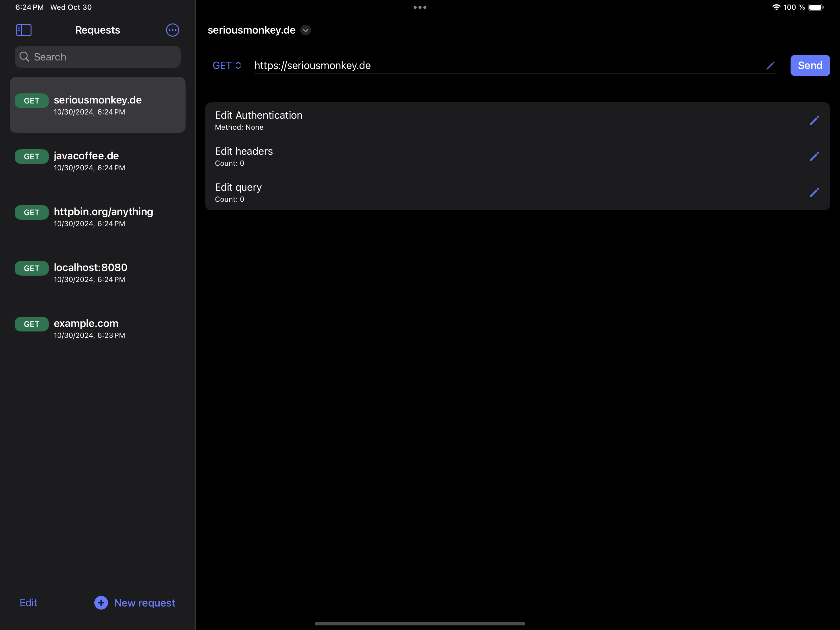This screenshot has width=840, height=630.
Task: Click GET badge on httpbin.org/anything row
Action: 31,212
